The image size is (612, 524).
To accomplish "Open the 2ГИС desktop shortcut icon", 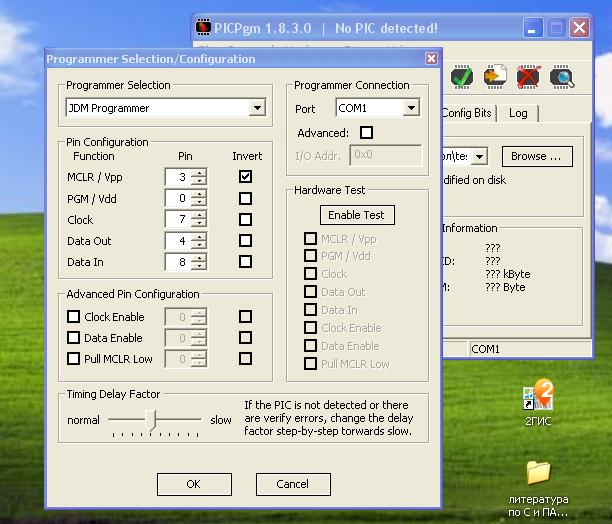I will [x=538, y=396].
